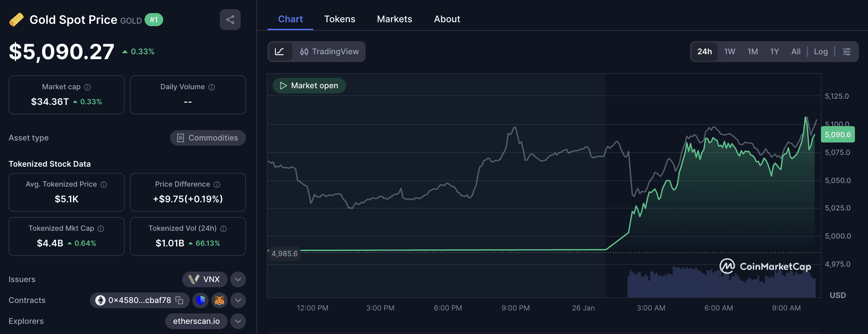Select the line chart view icon
Viewport: 868px width, 334px height.
280,51
